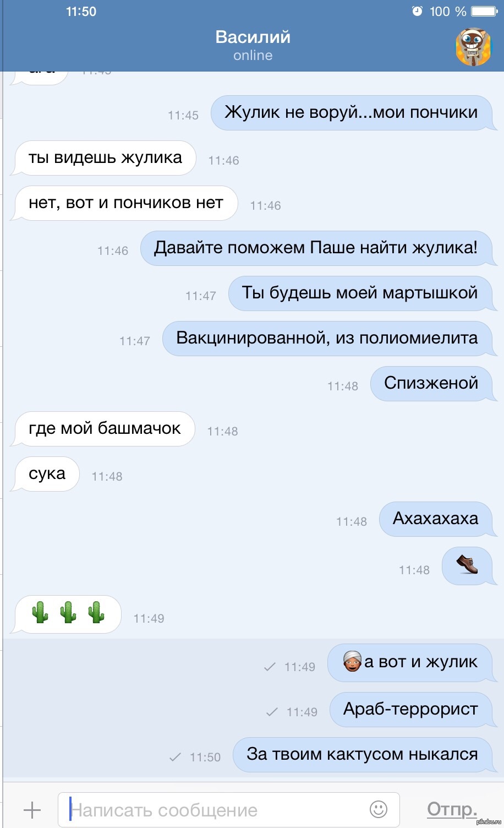Select the Араб-террорист message bubble

click(410, 710)
